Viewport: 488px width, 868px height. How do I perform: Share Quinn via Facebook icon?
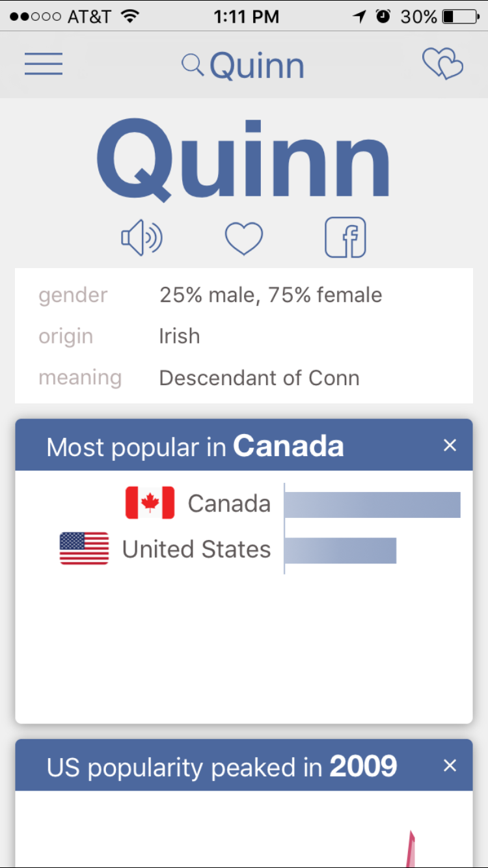coord(346,237)
